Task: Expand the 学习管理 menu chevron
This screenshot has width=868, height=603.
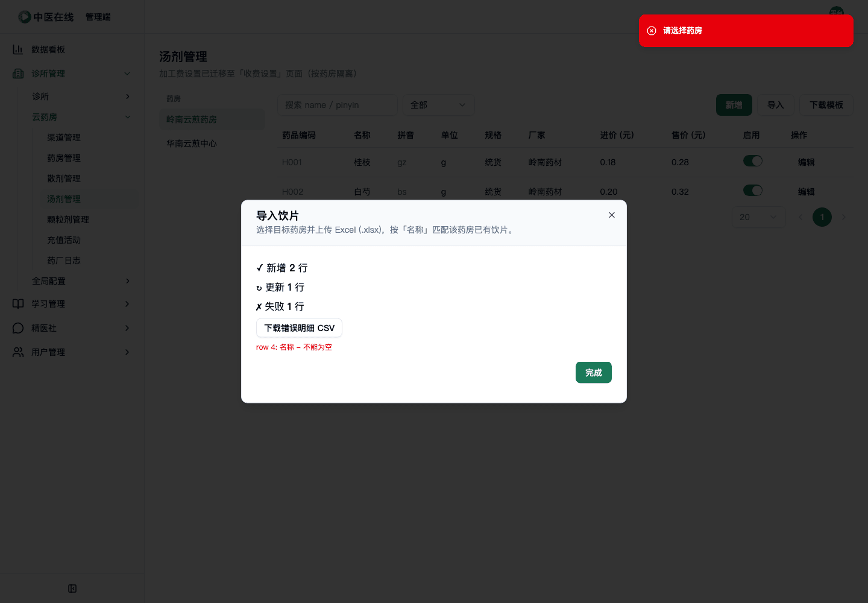Action: (x=127, y=304)
